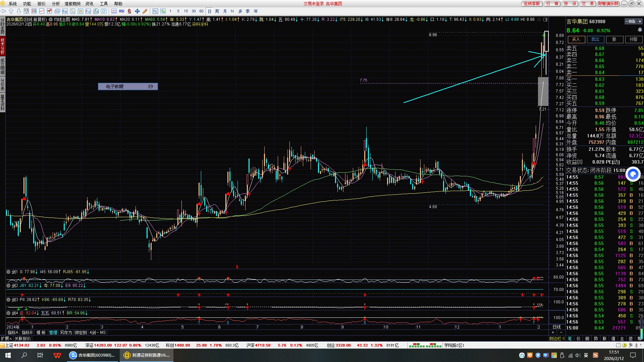Switch to the 周 weekly period tab
This screenshot has width=644, height=362.
(217, 11)
